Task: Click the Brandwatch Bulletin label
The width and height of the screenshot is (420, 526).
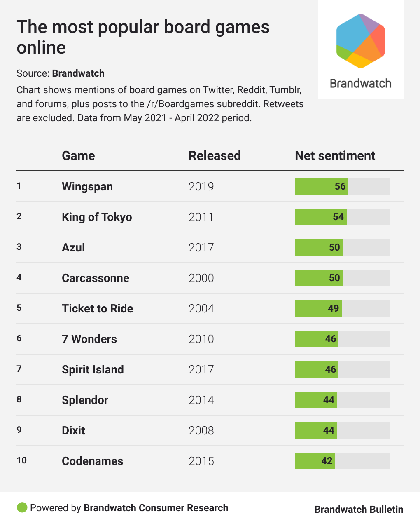Action: click(x=359, y=510)
